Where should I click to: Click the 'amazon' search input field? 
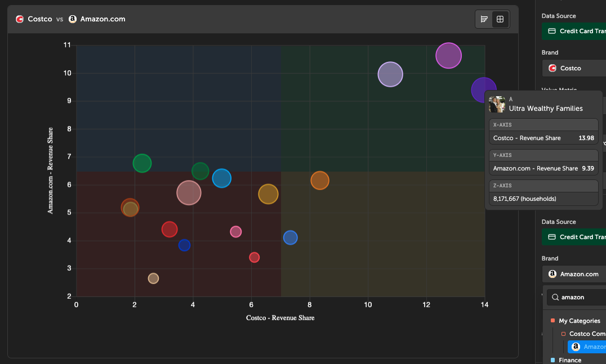577,297
